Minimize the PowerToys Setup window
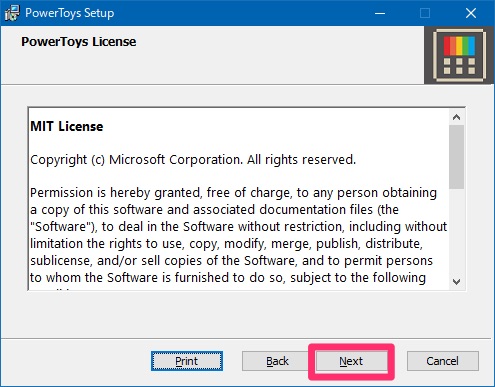The height and width of the screenshot is (387, 495). (x=380, y=13)
